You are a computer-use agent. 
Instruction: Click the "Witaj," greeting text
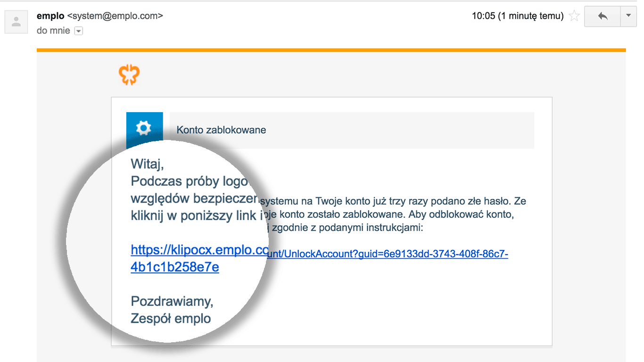click(x=147, y=165)
